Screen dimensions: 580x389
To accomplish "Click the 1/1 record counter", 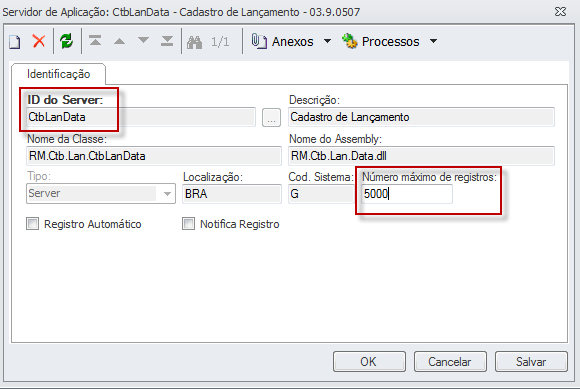I will pos(220,42).
